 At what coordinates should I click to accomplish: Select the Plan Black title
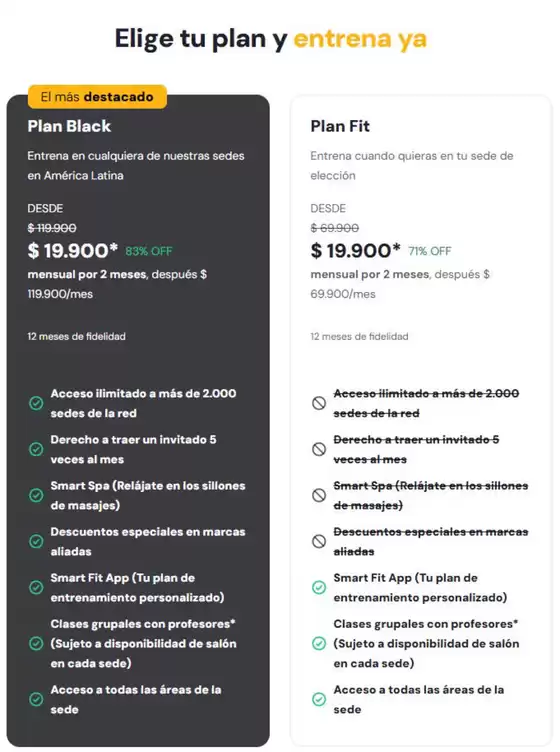click(69, 126)
